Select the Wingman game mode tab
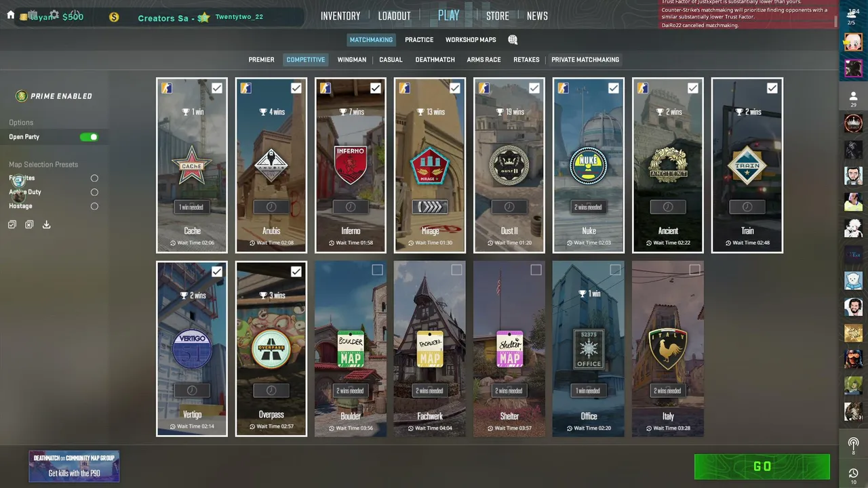Viewport: 868px width, 488px height. pyautogui.click(x=352, y=60)
